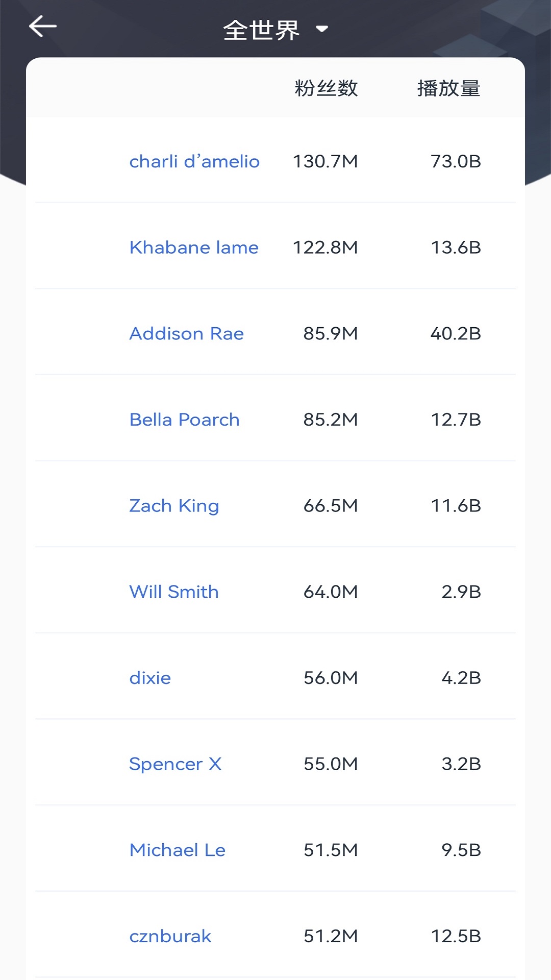This screenshot has width=551, height=980.
Task: Open charli d'amelio profile link
Action: [194, 161]
